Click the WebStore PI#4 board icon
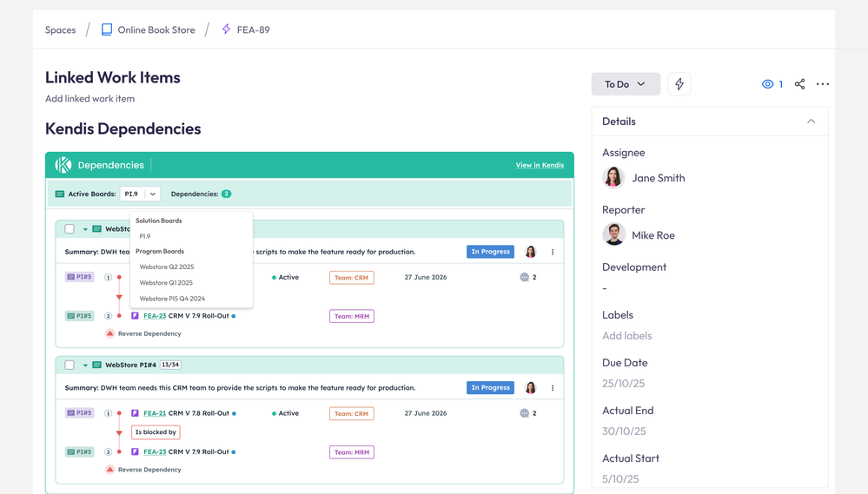The width and height of the screenshot is (868, 494). [x=96, y=366]
